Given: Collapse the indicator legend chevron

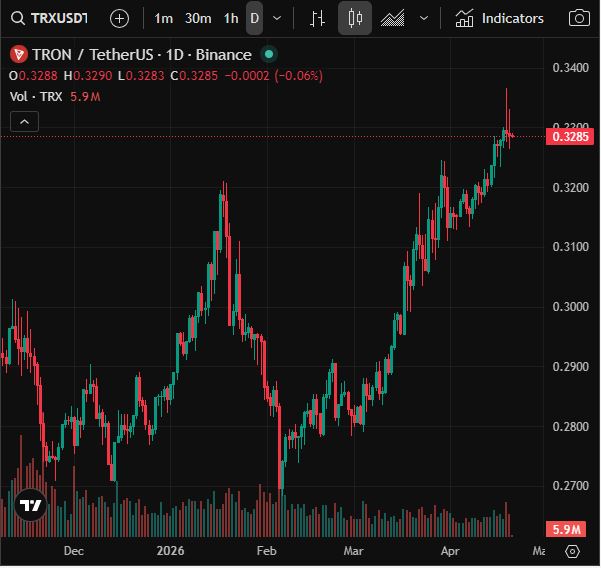Looking at the screenshot, I should 25,122.
